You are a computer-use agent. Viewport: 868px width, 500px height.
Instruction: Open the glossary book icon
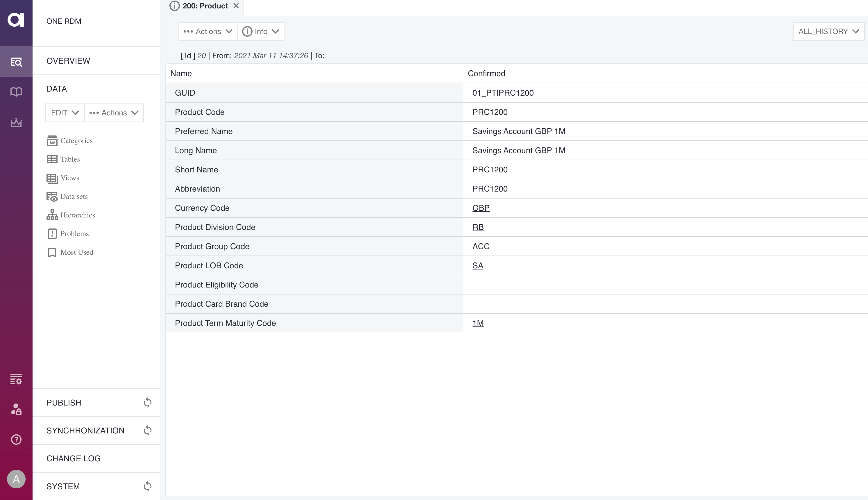(x=16, y=91)
